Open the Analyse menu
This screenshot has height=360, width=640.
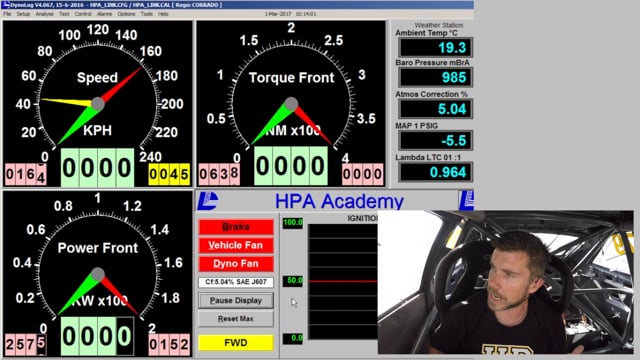click(44, 14)
